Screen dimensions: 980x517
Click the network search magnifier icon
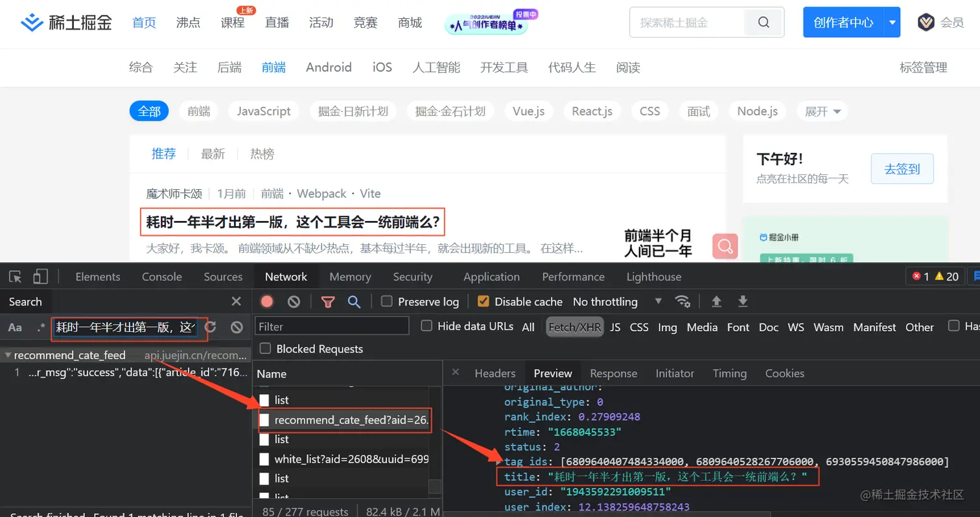tap(354, 301)
